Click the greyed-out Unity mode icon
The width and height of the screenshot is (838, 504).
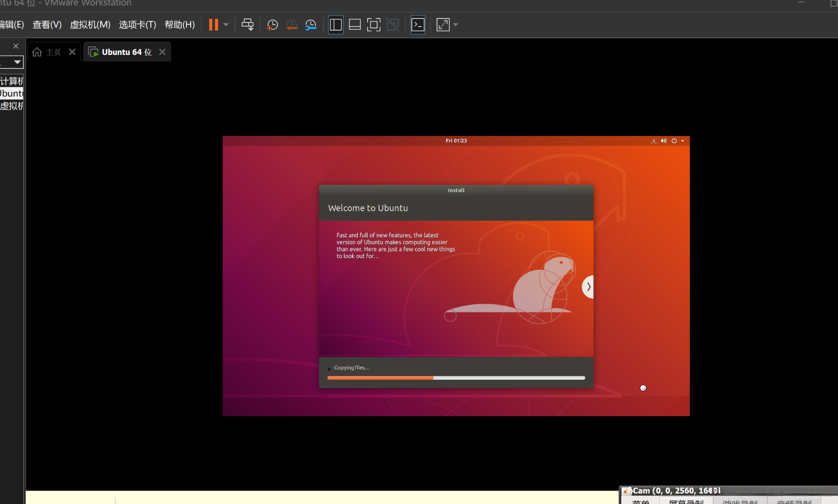pos(393,25)
